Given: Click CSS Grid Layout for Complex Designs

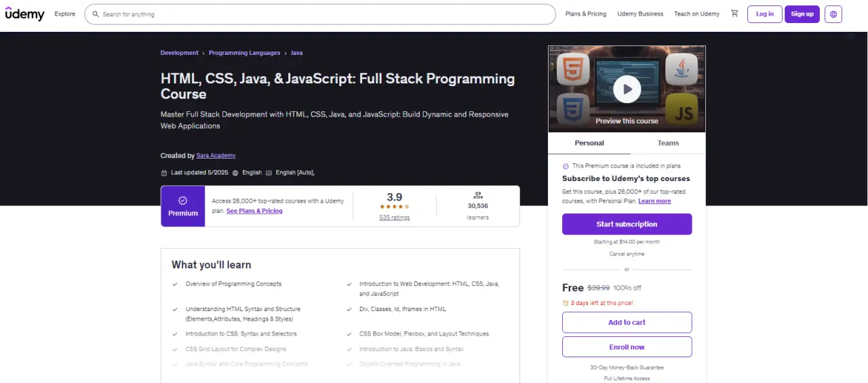Looking at the screenshot, I should tap(236, 349).
